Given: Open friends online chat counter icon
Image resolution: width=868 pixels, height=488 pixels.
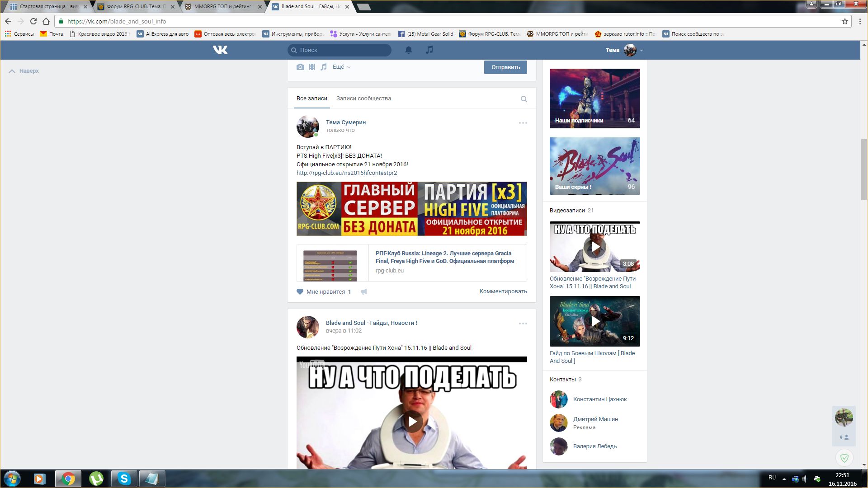Looking at the screenshot, I should click(x=844, y=437).
